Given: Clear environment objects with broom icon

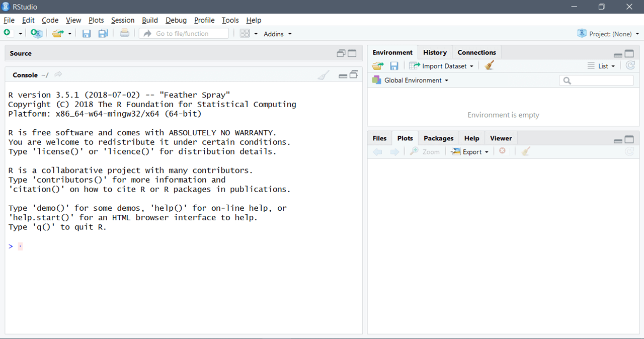Looking at the screenshot, I should click(489, 66).
